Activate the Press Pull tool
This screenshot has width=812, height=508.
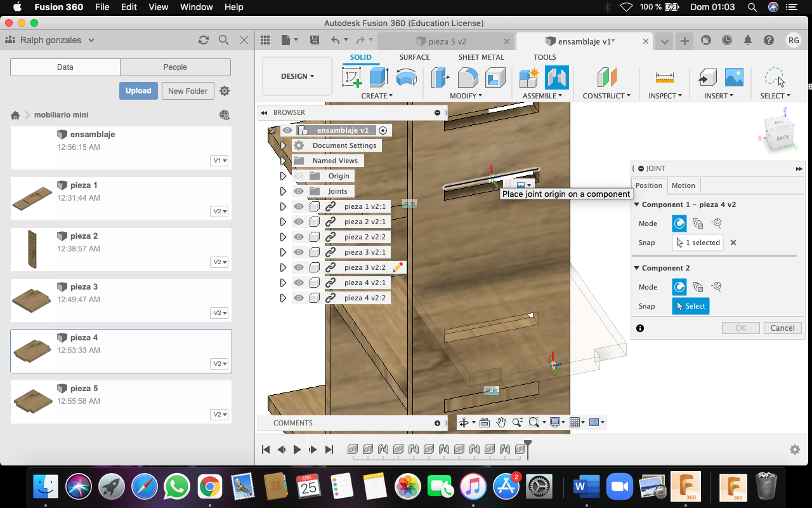pyautogui.click(x=440, y=77)
